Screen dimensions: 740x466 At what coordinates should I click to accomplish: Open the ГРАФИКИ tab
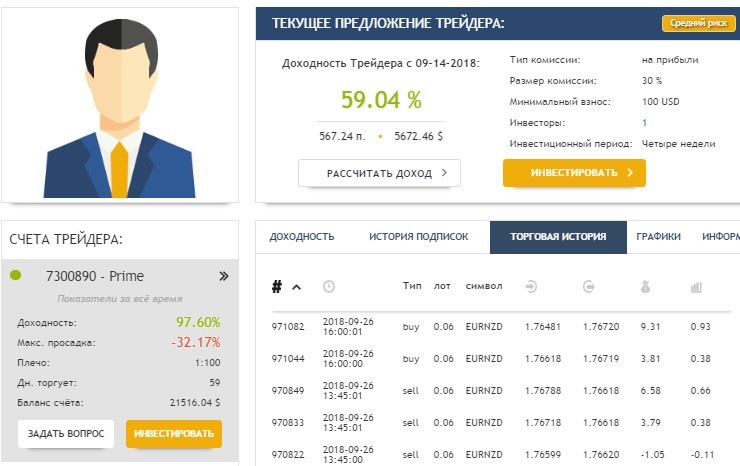[658, 237]
